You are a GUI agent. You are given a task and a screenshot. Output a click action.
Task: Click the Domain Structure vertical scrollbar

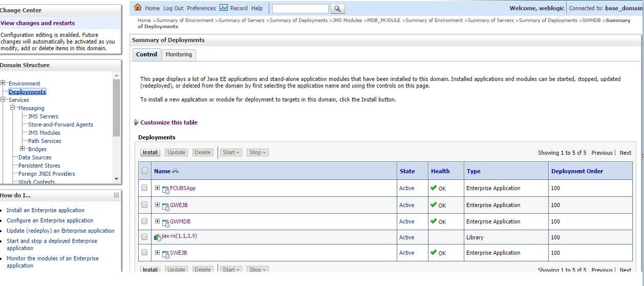[117, 127]
